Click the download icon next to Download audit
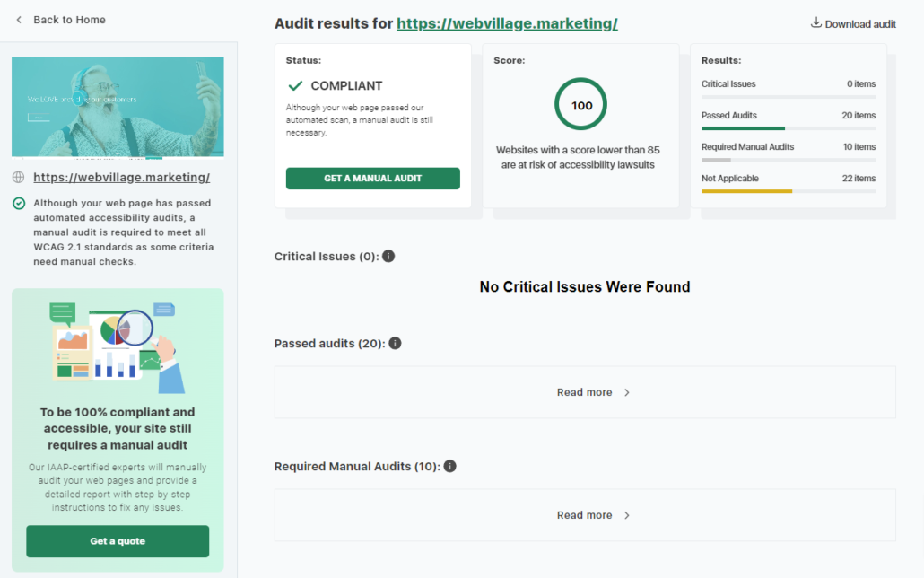Screen dimensions: 924x578 click(815, 23)
